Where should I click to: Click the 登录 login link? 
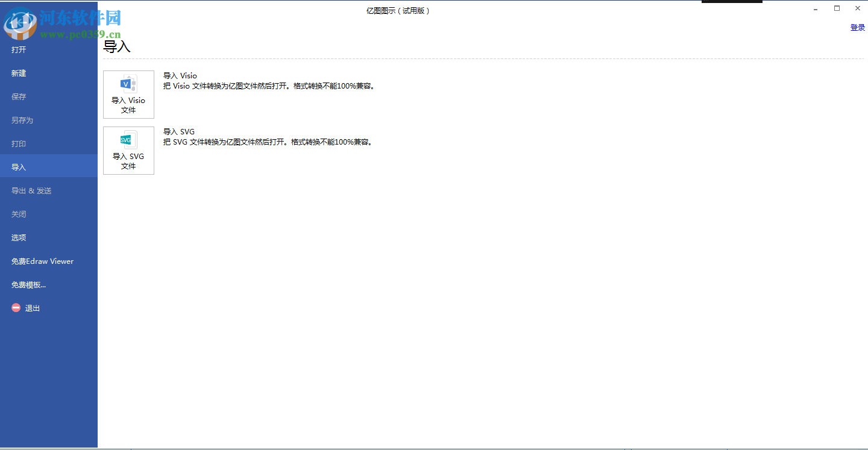click(857, 27)
